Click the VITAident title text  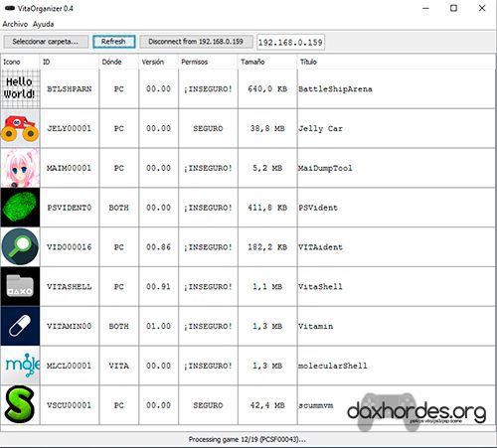click(320, 247)
